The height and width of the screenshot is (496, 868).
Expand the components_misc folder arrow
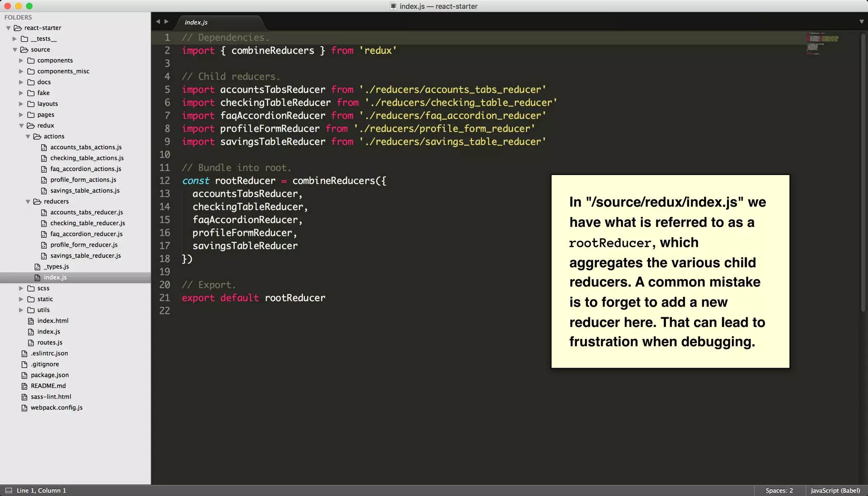(x=21, y=71)
